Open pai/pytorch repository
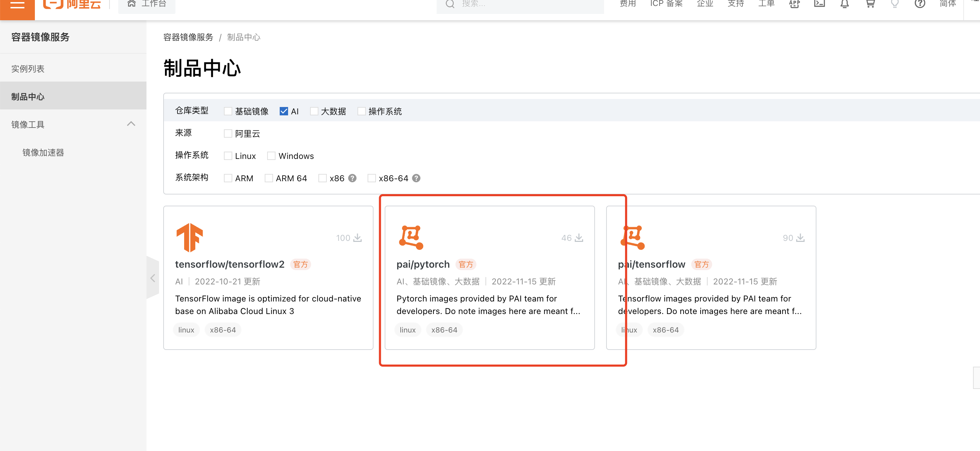Viewport: 980px width, 451px height. click(423, 264)
